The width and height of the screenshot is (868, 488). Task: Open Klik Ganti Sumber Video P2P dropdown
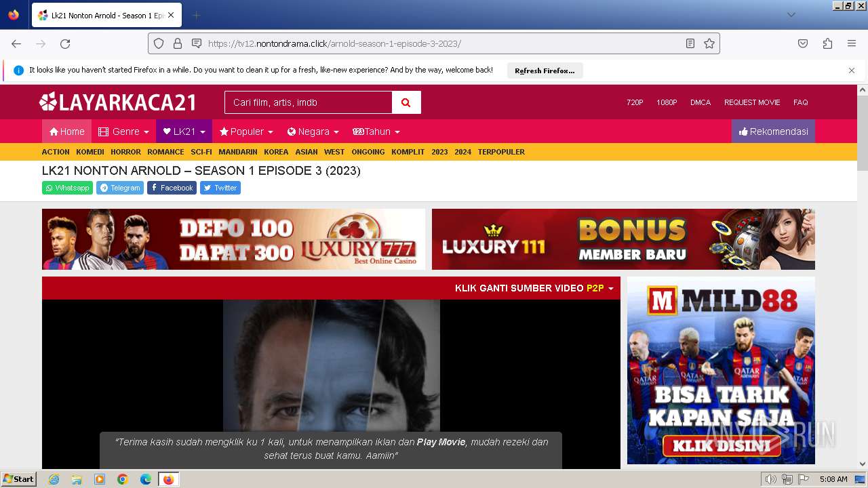534,288
